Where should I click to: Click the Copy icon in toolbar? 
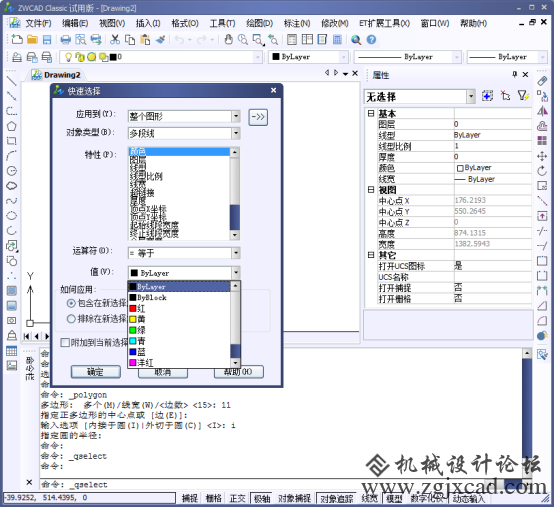click(130, 40)
